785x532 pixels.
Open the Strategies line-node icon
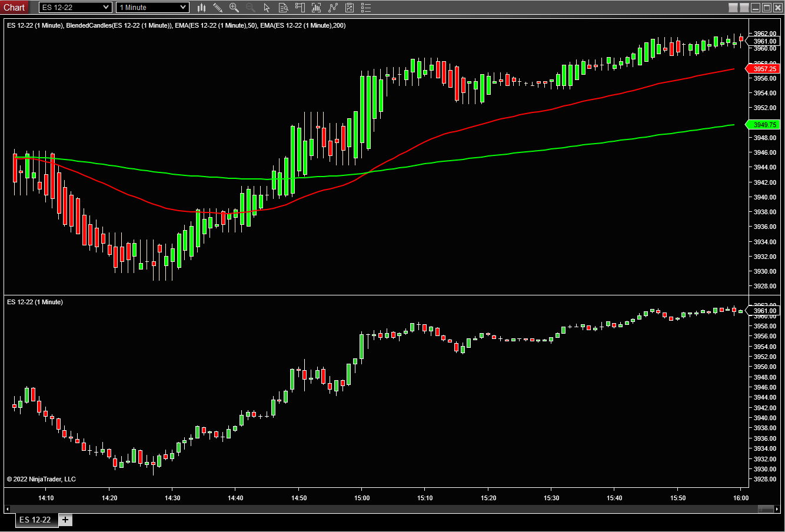pos(333,8)
